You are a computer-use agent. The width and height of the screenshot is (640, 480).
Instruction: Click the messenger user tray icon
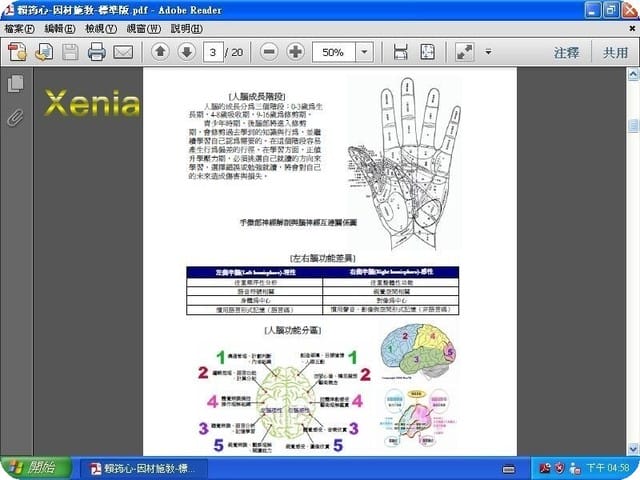575,468
